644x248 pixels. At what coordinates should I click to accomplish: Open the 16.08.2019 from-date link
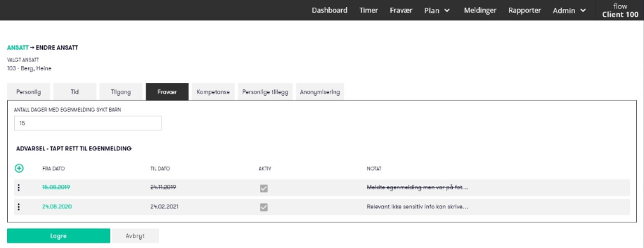56,187
